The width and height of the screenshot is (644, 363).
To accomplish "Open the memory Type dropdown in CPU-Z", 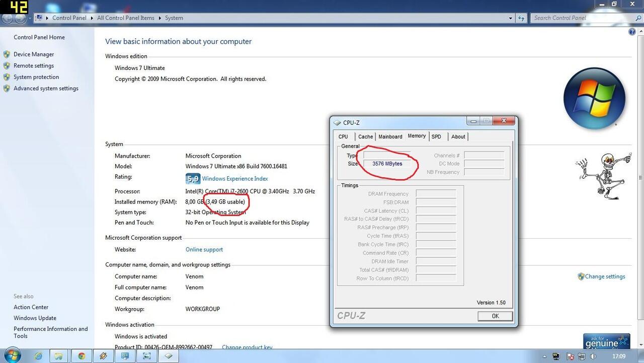I will pyautogui.click(x=387, y=155).
